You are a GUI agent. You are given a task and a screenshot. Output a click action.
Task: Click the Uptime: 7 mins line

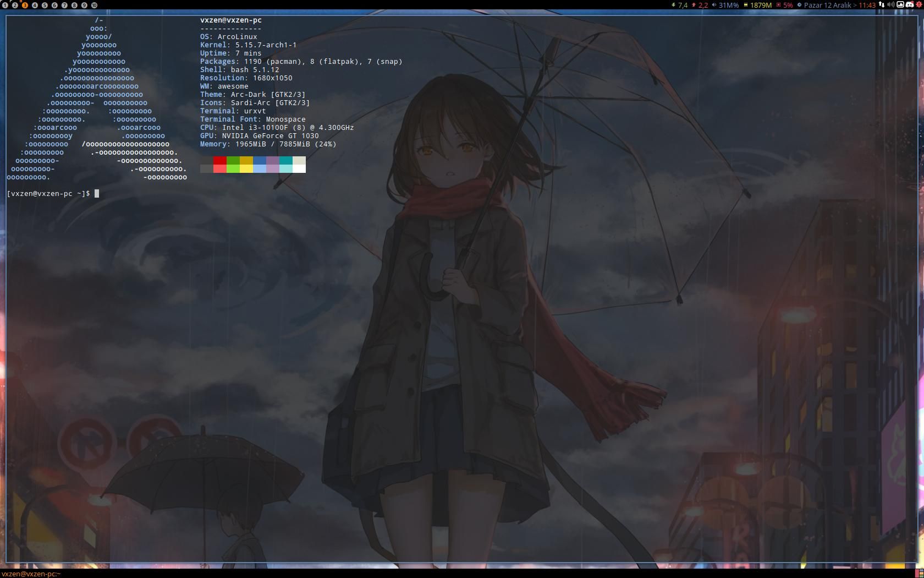tap(231, 53)
